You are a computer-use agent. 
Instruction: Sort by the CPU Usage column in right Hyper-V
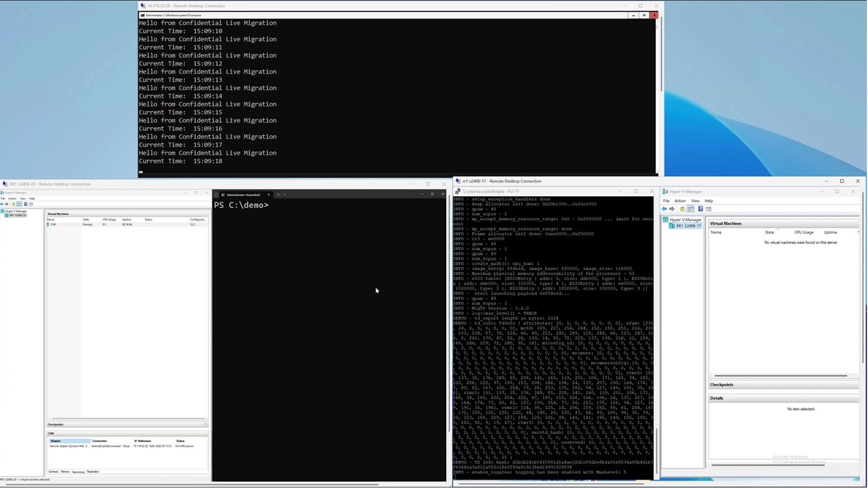coord(804,233)
